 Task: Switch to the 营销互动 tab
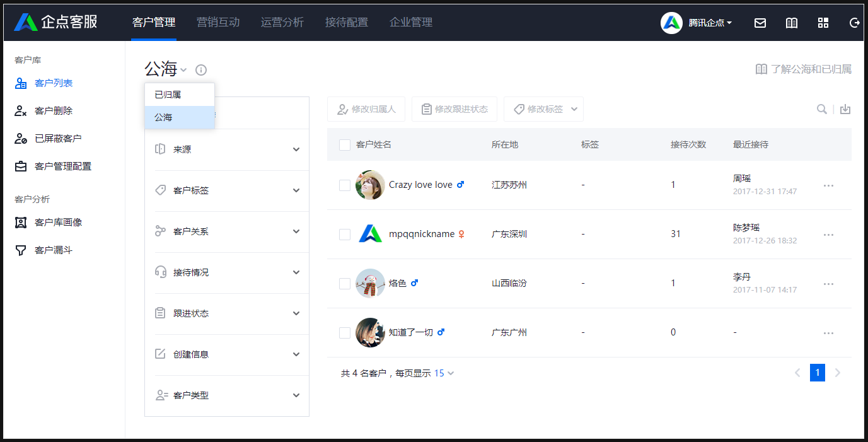[218, 23]
